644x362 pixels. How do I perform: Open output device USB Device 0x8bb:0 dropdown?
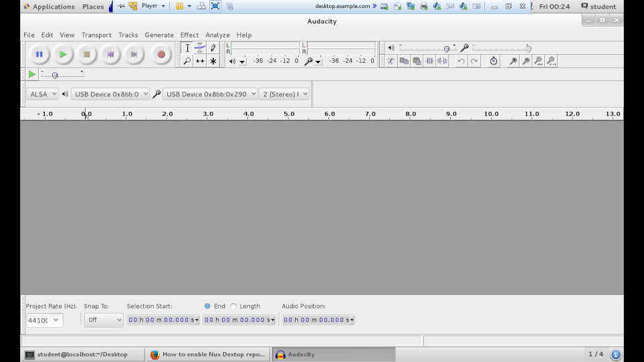point(110,94)
